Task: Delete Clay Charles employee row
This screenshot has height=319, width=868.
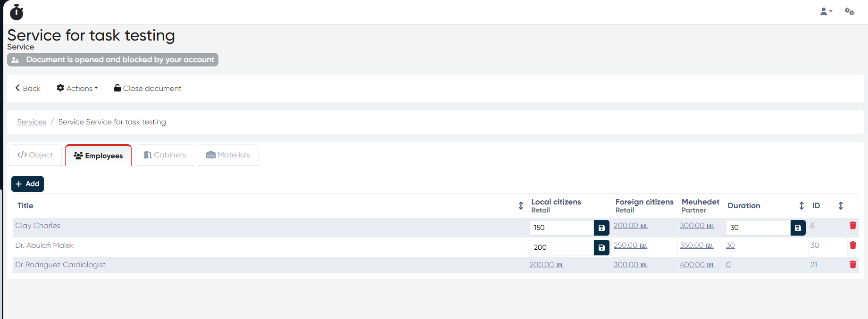Action: tap(853, 226)
